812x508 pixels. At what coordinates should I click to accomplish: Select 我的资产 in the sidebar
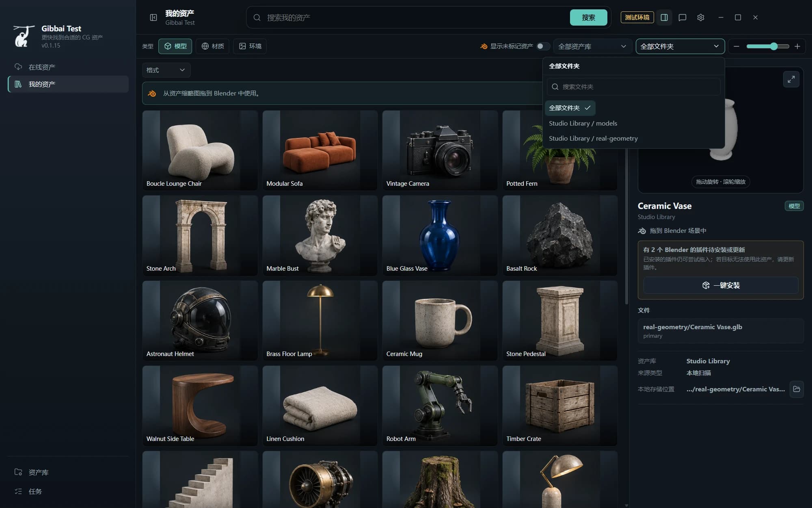tap(68, 84)
